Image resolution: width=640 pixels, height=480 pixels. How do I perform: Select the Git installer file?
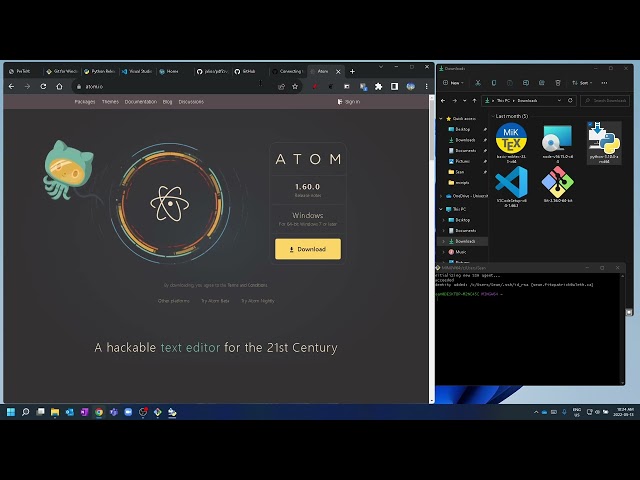pyautogui.click(x=558, y=184)
